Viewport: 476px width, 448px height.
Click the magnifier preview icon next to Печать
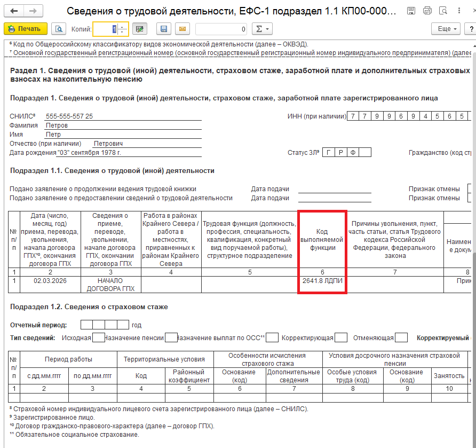[x=59, y=29]
